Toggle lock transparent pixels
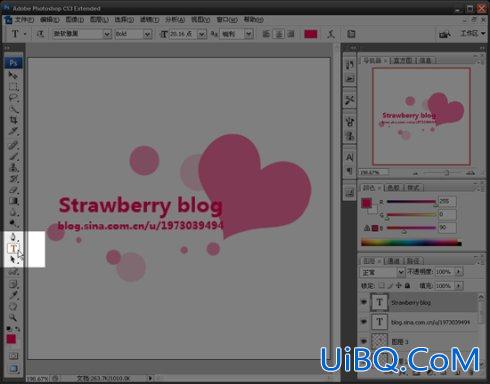 (381, 285)
